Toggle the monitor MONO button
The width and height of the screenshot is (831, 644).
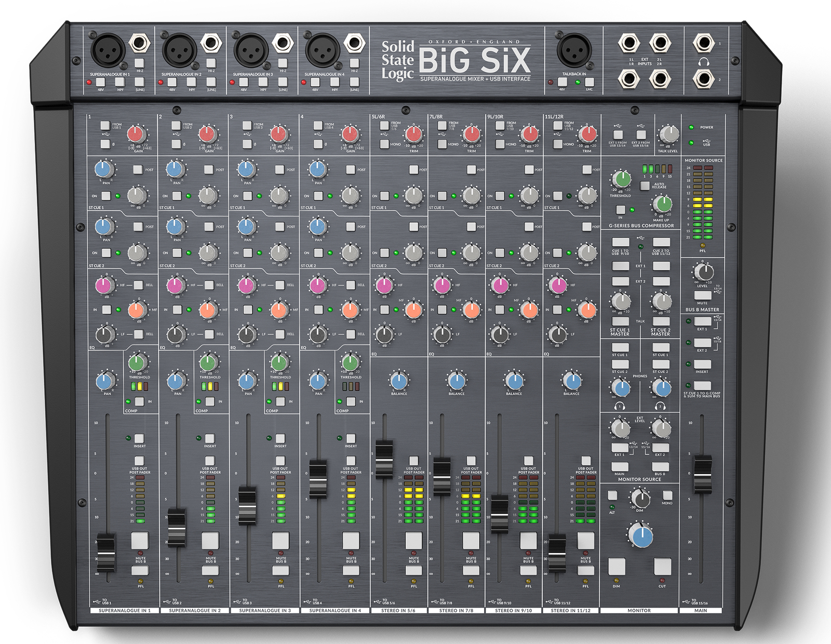[x=667, y=495]
